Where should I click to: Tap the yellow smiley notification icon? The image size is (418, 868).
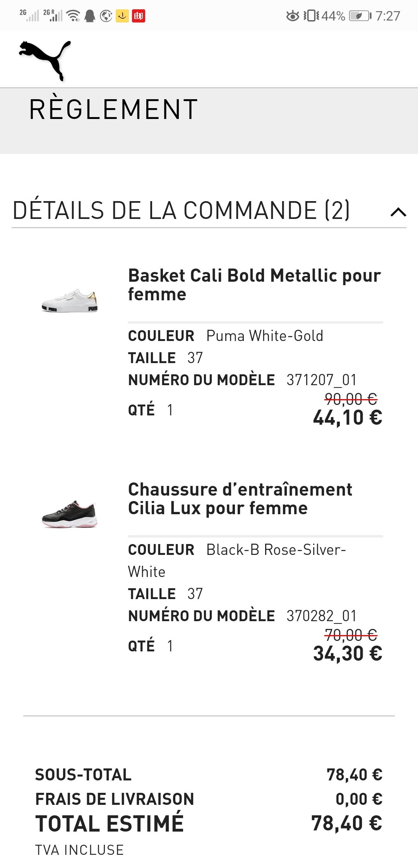(x=122, y=16)
